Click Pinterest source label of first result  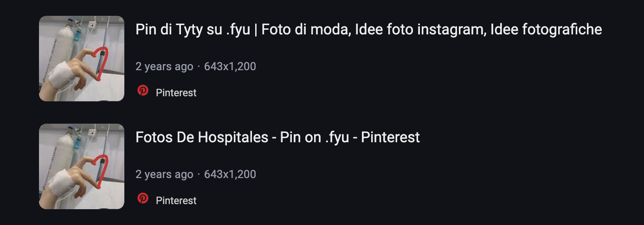(176, 93)
